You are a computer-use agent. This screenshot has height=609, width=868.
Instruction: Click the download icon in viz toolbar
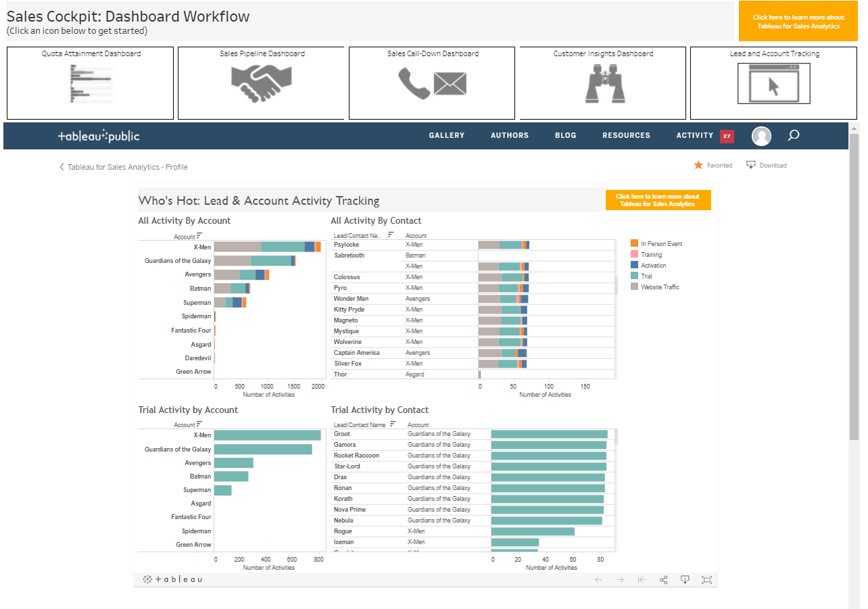pyautogui.click(x=685, y=580)
